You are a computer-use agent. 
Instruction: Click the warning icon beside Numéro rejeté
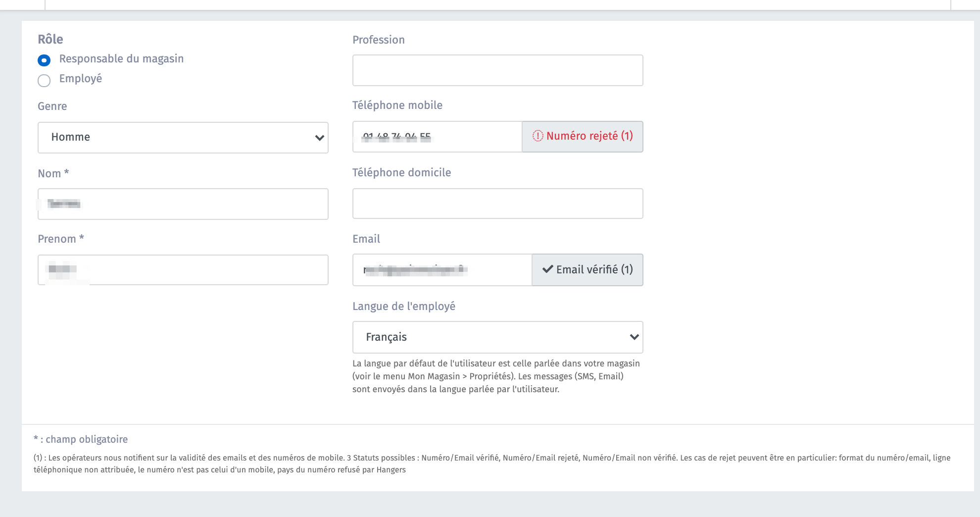pyautogui.click(x=538, y=136)
